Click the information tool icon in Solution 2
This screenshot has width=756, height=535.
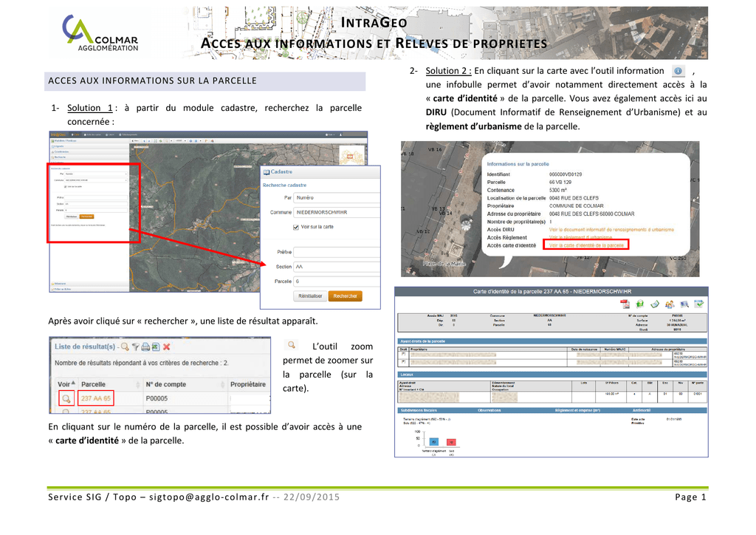[x=678, y=71]
